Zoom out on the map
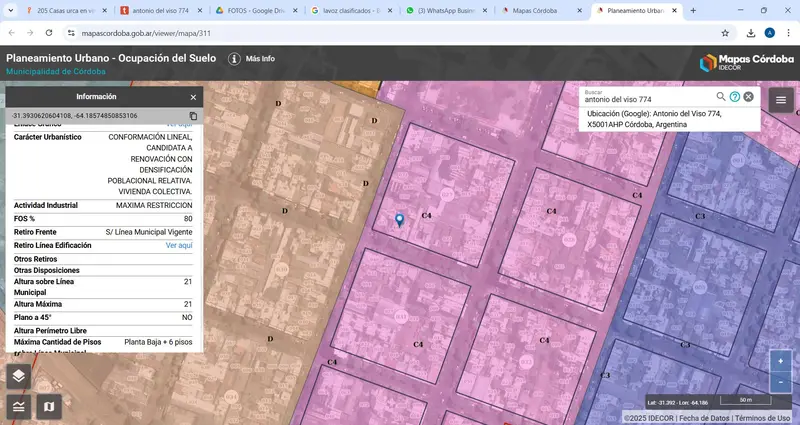The width and height of the screenshot is (800, 425). click(780, 382)
